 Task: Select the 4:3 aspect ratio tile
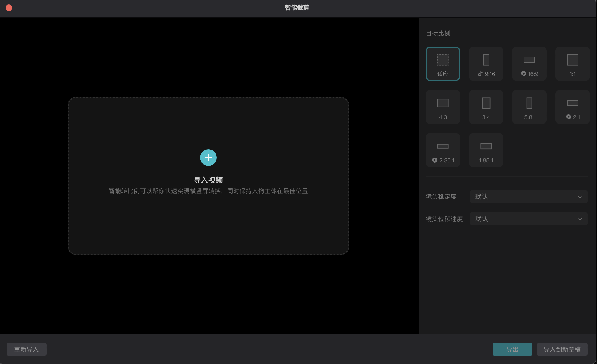tap(443, 107)
